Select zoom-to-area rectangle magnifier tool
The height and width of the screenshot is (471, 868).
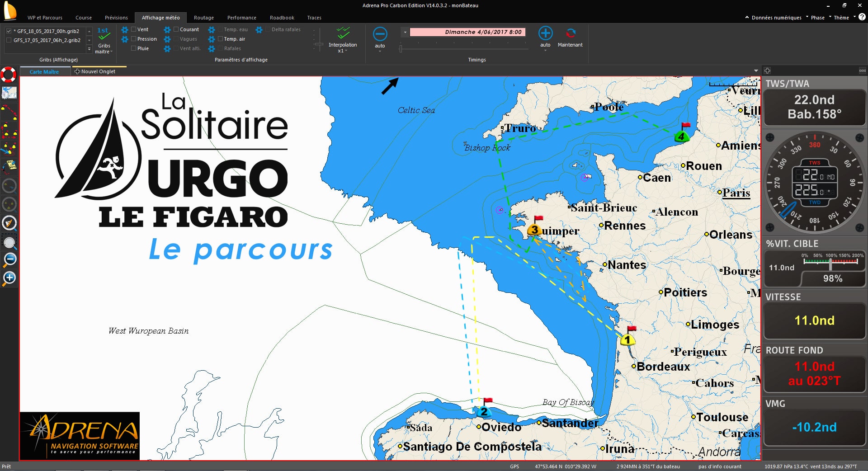click(x=9, y=243)
